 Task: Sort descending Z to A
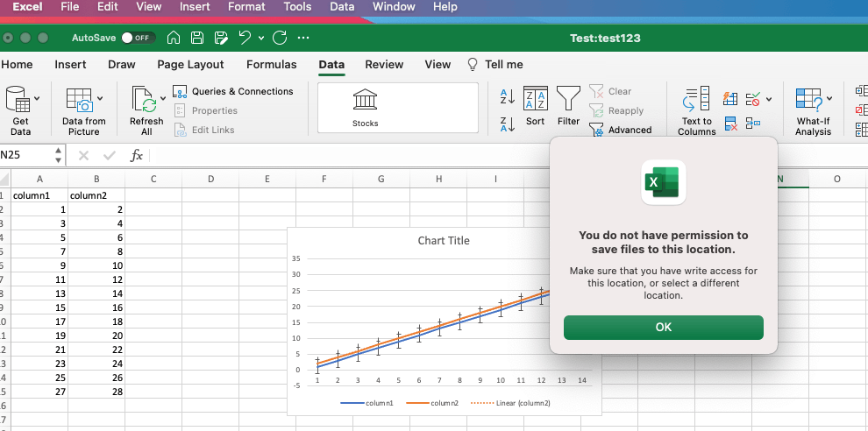pos(508,124)
